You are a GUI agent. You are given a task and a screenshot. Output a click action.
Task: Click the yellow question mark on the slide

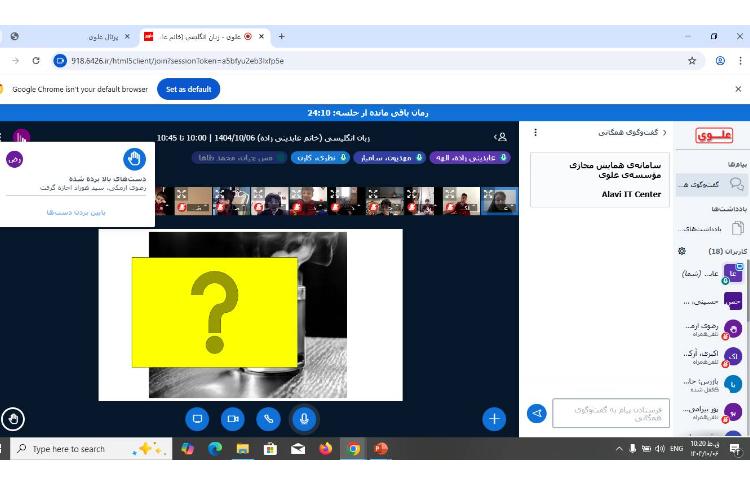click(214, 312)
